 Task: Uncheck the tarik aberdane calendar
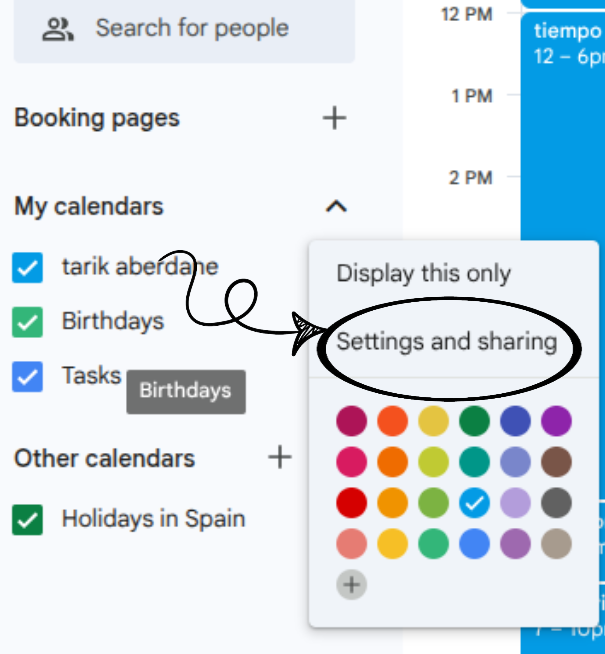[28, 268]
